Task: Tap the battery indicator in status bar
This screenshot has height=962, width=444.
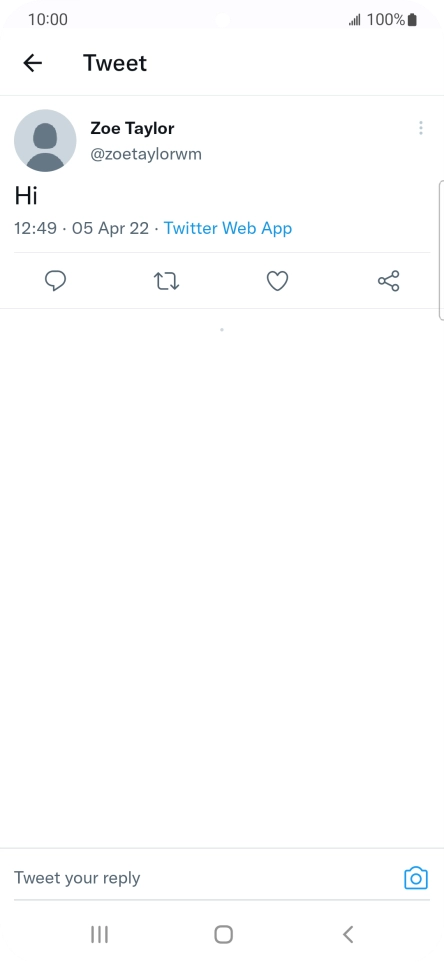Action: [412, 20]
